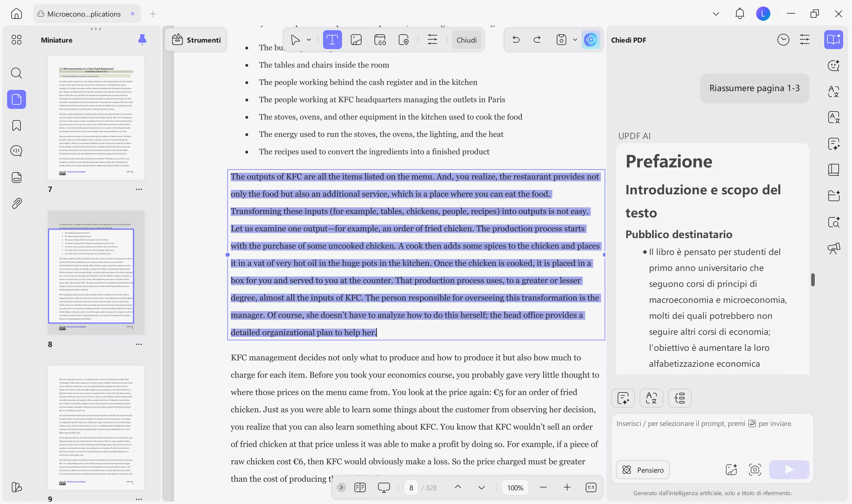Image resolution: width=852 pixels, height=504 pixels.
Task: Click the UPDF AI assistant icon in toolbar
Action: 590,40
